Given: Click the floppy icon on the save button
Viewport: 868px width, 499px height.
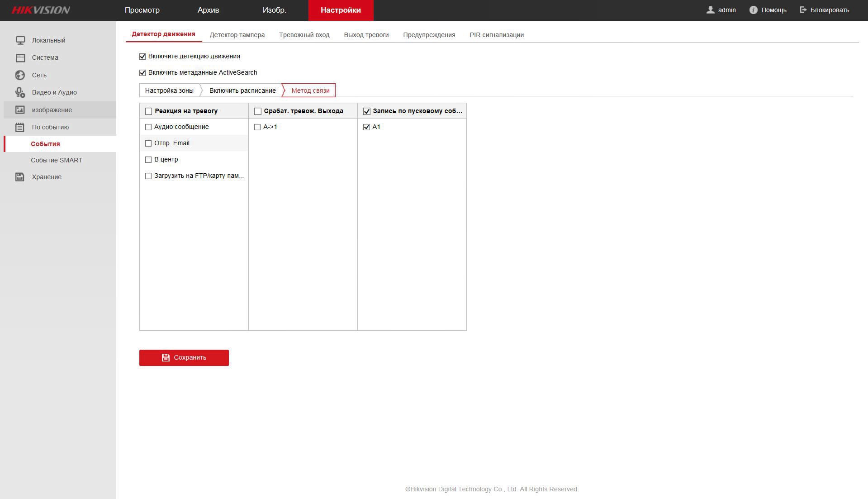Looking at the screenshot, I should point(166,357).
